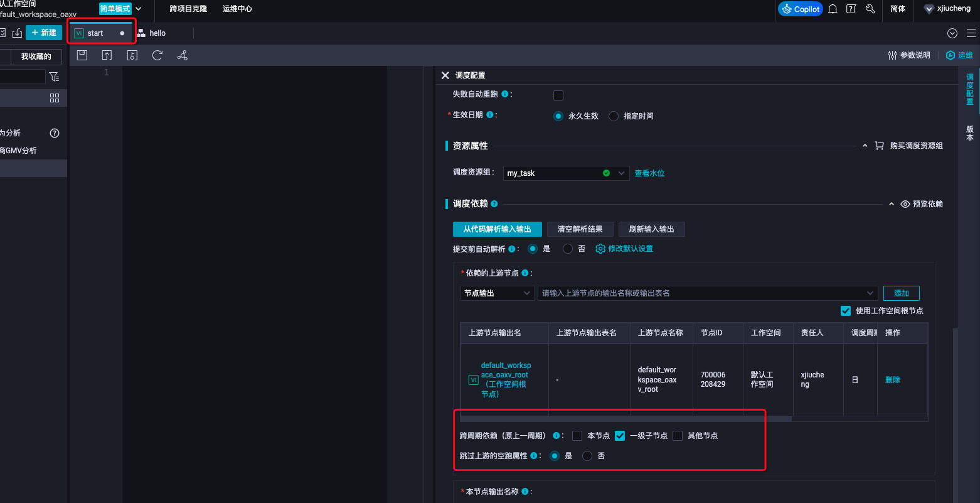Click the save icon in editor toolbar
Viewport: 980px width, 503px height.
(x=82, y=55)
